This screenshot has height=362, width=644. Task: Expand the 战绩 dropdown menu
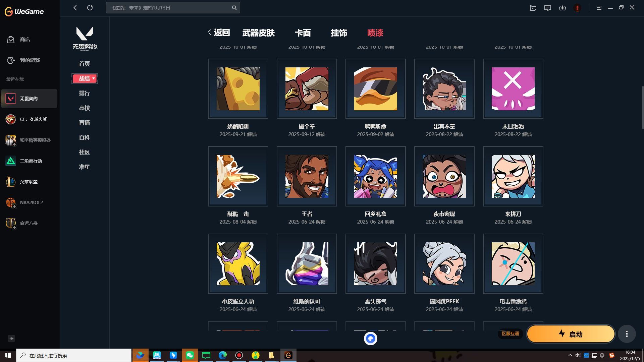[85, 78]
